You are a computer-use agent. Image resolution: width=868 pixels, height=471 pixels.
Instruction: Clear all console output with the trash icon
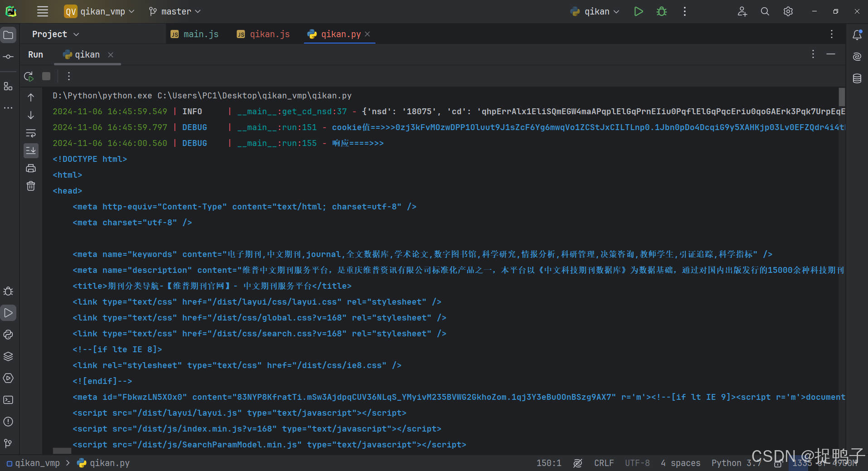pos(31,186)
